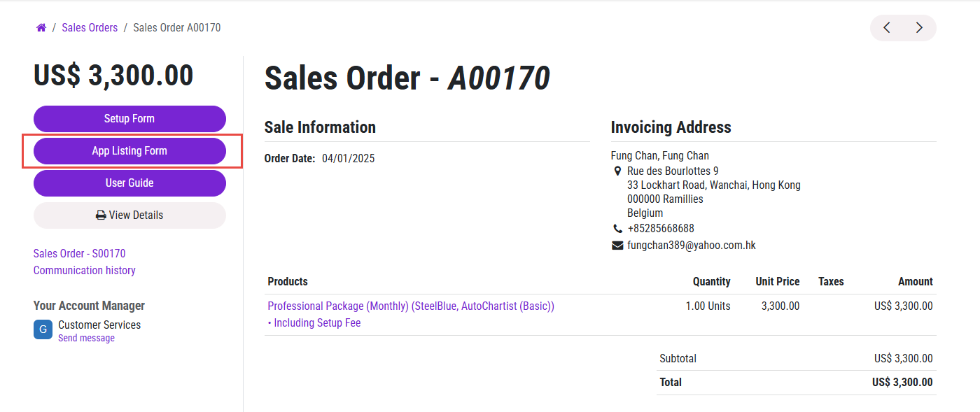Go to previous sales order arrow
980x412 pixels.
(887, 28)
